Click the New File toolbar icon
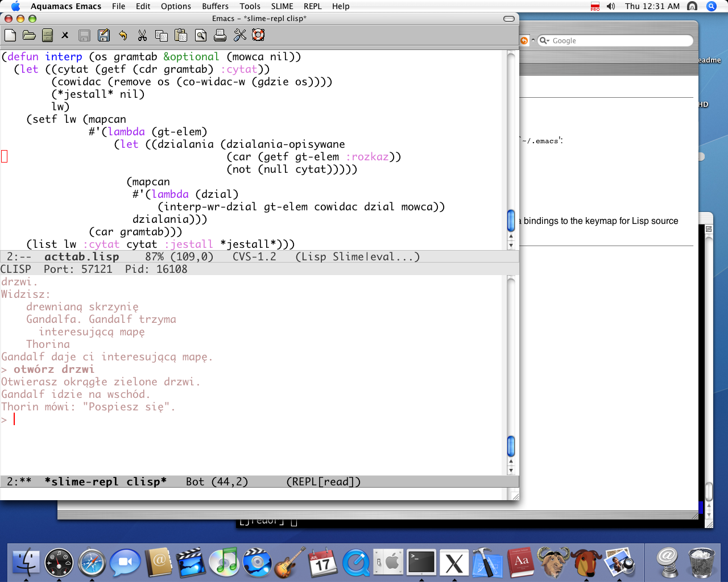The image size is (728, 582). click(10, 35)
